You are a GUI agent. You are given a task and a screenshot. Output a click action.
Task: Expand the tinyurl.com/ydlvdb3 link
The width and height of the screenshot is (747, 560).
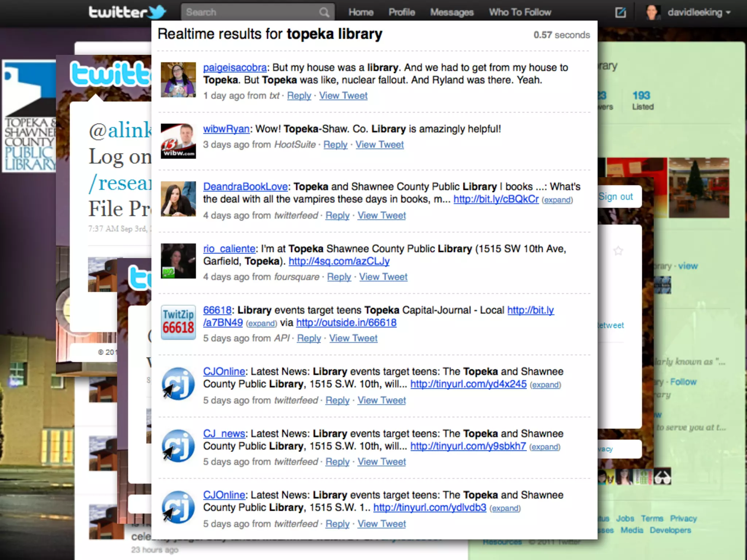[x=505, y=509]
